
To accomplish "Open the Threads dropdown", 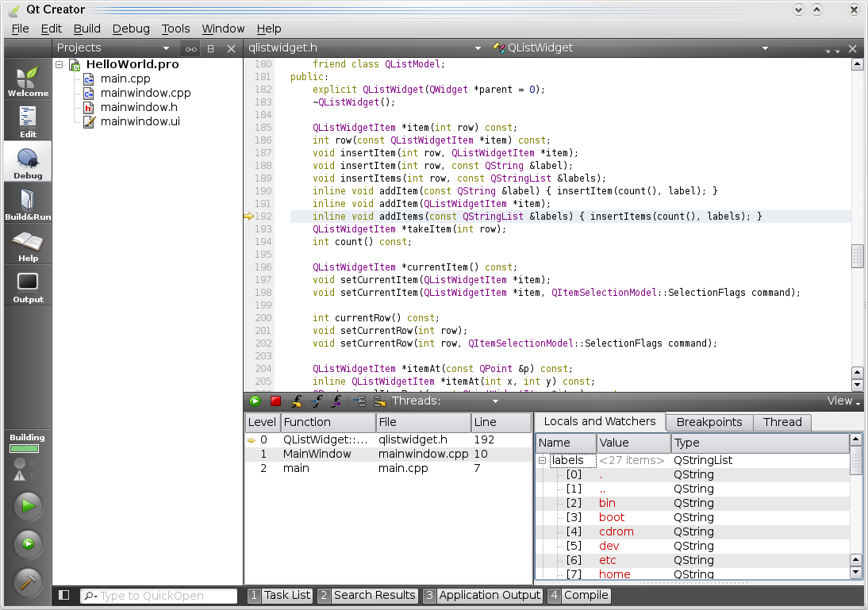I will 495,401.
